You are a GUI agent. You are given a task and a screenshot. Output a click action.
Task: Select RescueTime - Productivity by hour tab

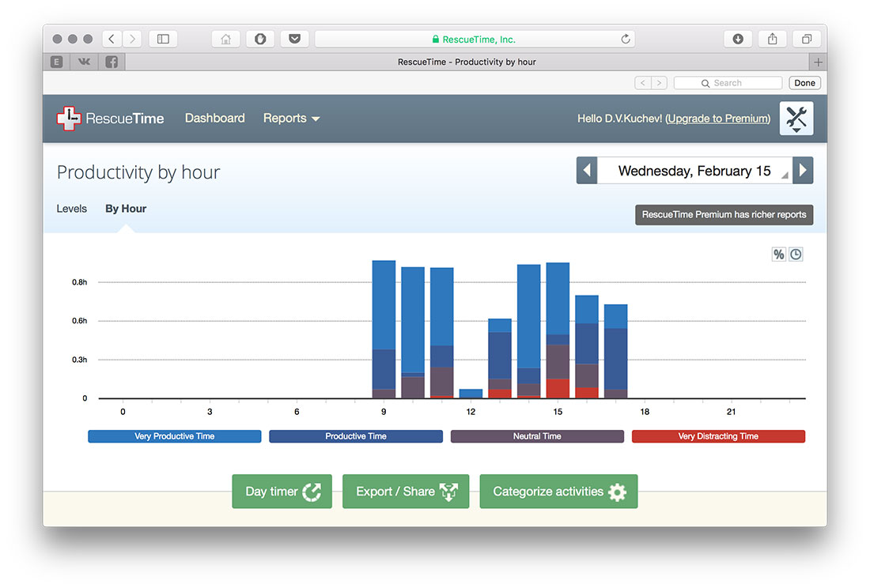(x=467, y=62)
